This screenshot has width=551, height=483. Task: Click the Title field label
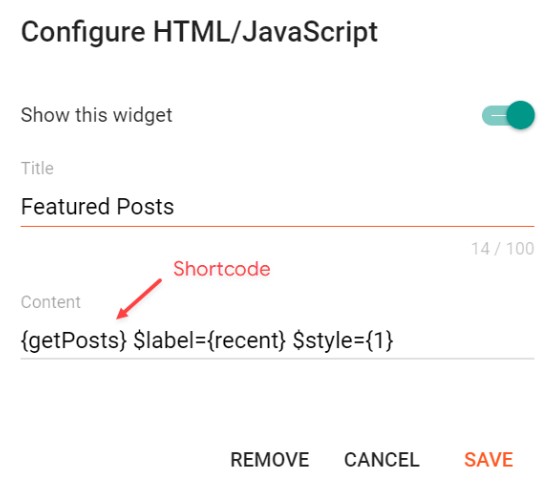[x=37, y=168]
